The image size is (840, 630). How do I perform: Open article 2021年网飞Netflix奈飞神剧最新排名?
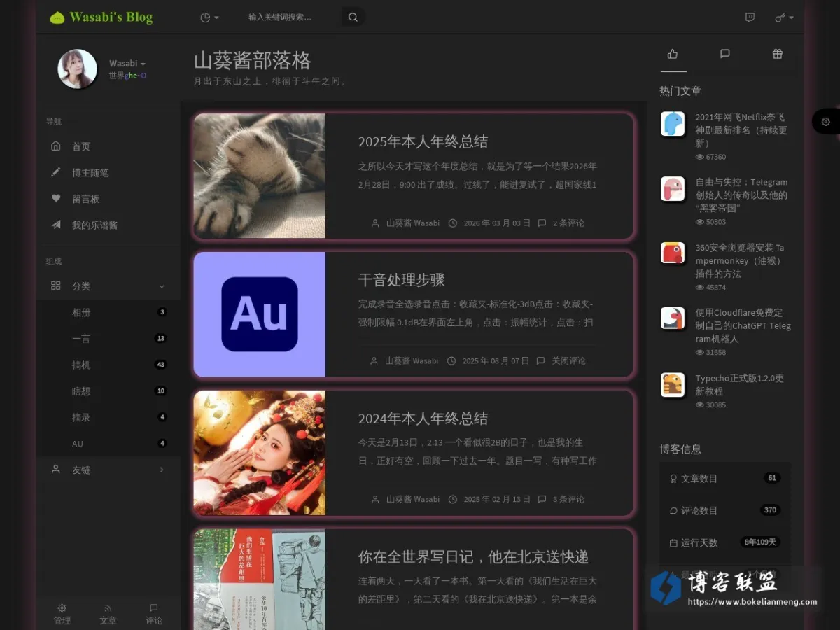pos(741,130)
